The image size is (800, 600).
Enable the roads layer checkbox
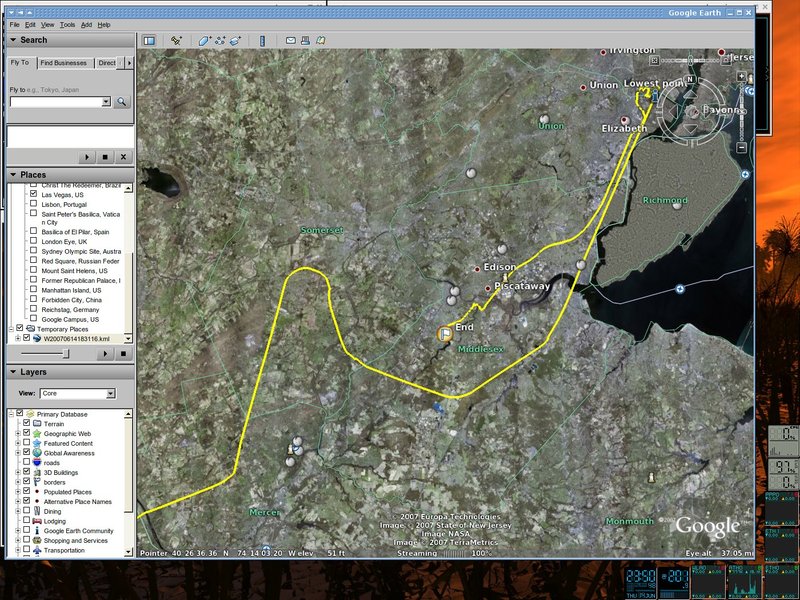[x=27, y=462]
